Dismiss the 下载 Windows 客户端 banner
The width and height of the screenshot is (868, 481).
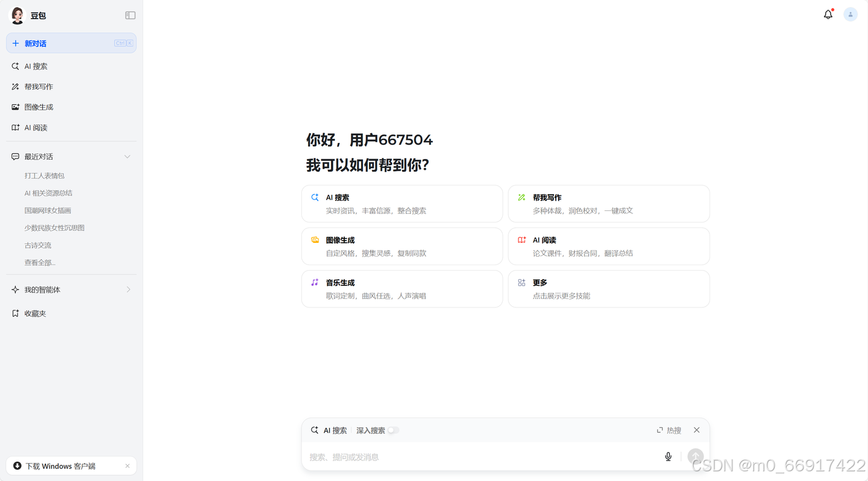point(127,466)
